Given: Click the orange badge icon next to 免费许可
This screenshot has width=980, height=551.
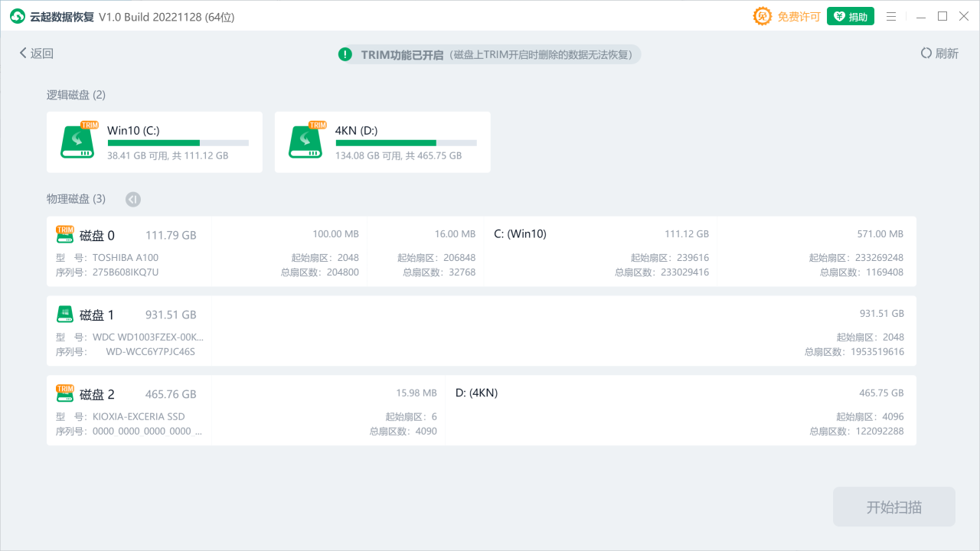Looking at the screenshot, I should (762, 15).
